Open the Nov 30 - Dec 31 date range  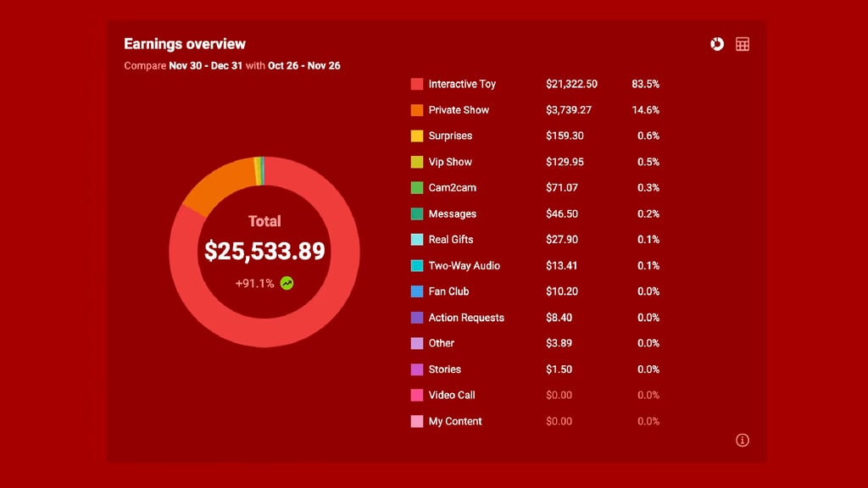pos(205,65)
